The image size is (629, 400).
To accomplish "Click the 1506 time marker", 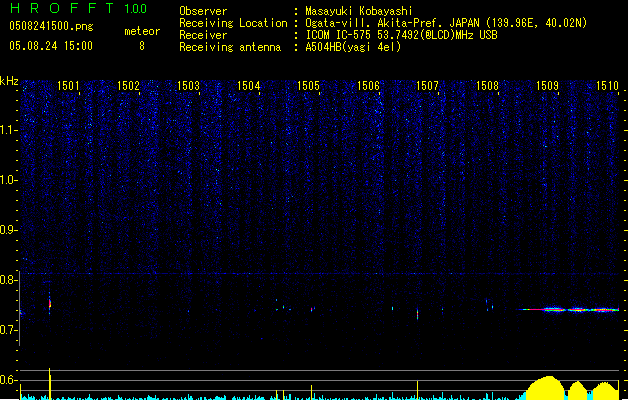I will (x=368, y=86).
